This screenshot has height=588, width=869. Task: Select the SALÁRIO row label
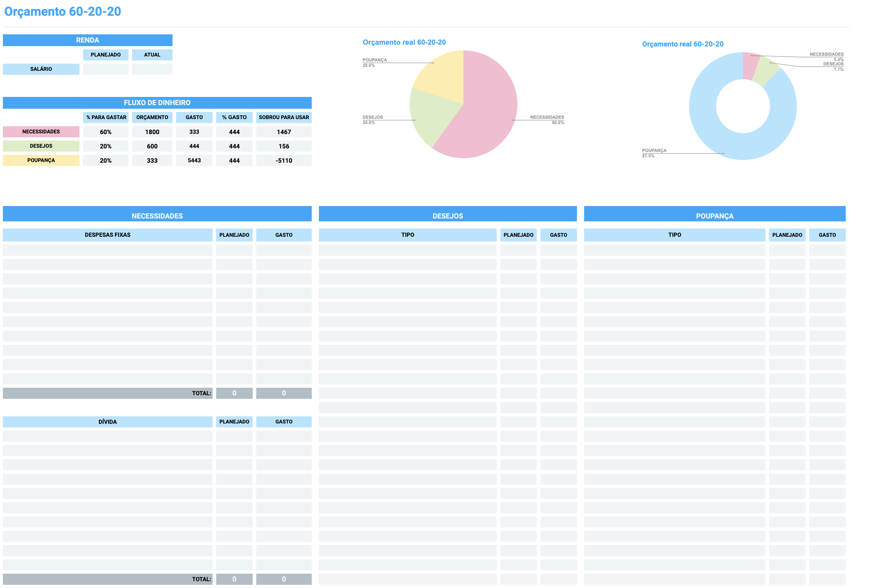[41, 69]
